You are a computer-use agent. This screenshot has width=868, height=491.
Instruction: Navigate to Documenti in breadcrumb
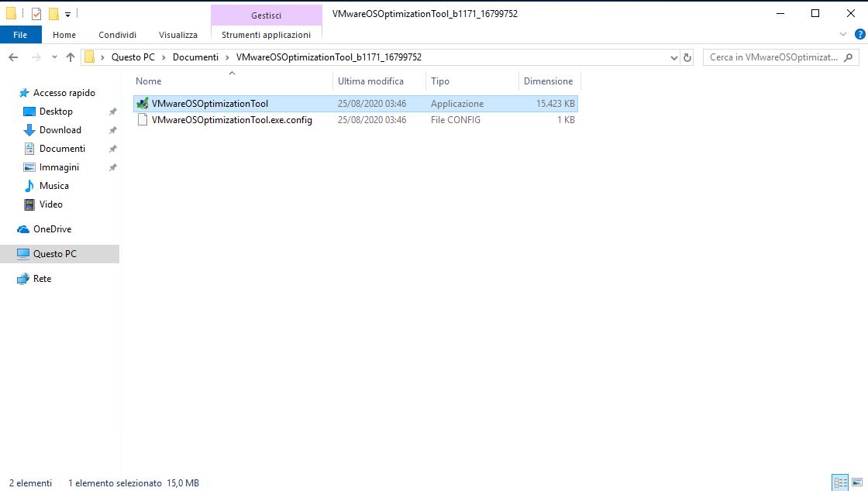point(195,57)
